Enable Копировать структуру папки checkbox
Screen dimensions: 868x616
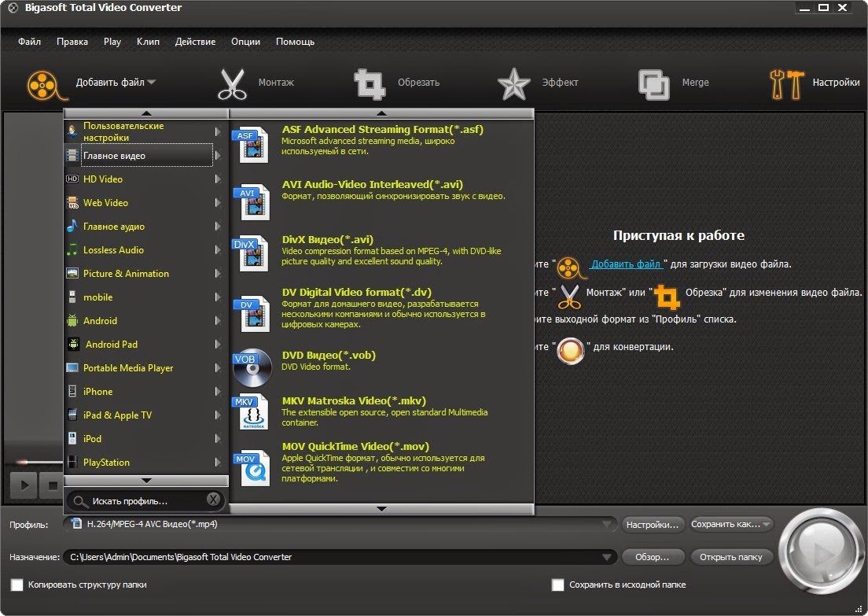click(17, 585)
